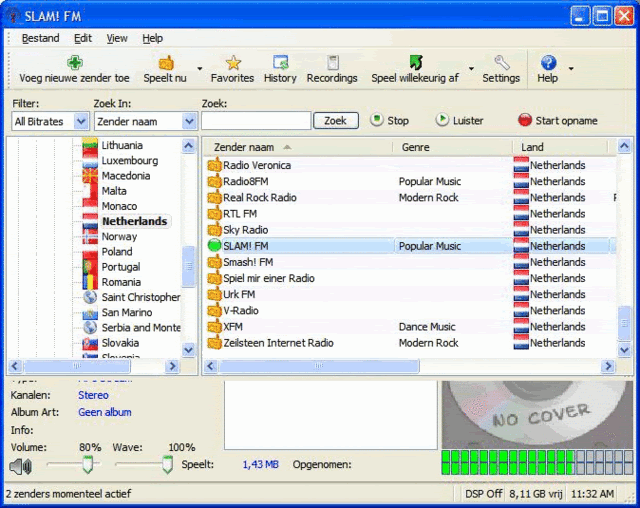
Task: Click the Voeg nieuwe zender toe plus icon
Action: point(75,62)
